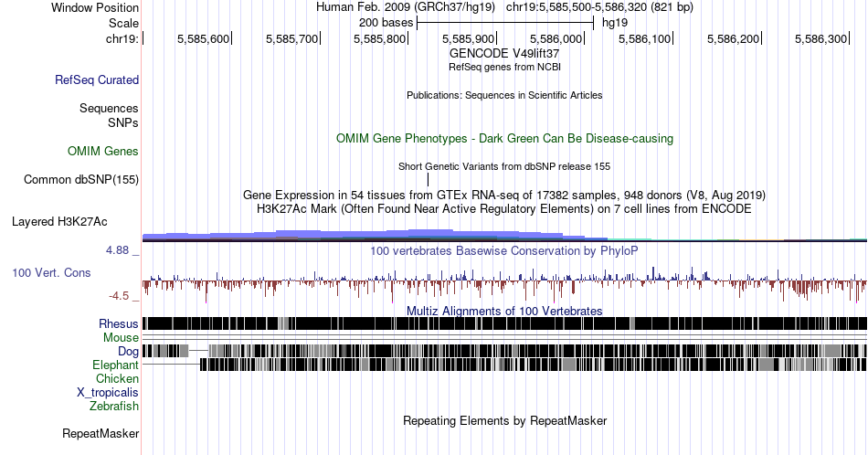The image size is (868, 455).
Task: Click the Rhesus alignment block row
Action: pos(504,323)
